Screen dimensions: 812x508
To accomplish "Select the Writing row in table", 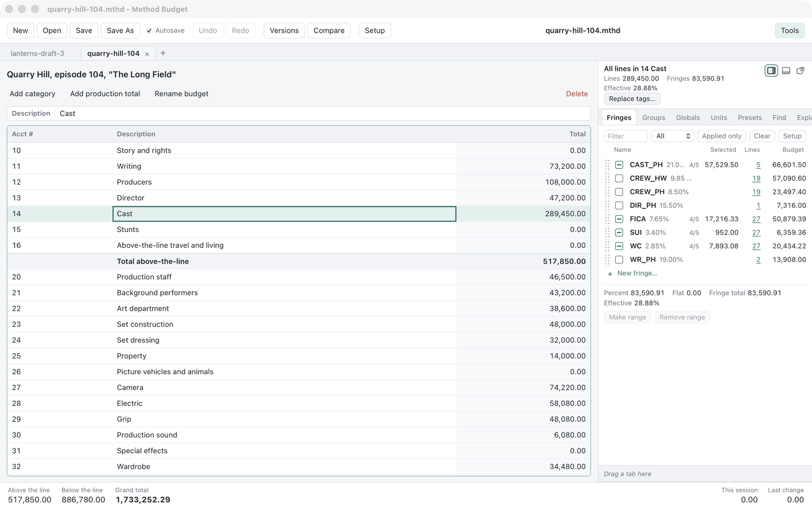I will pos(299,167).
